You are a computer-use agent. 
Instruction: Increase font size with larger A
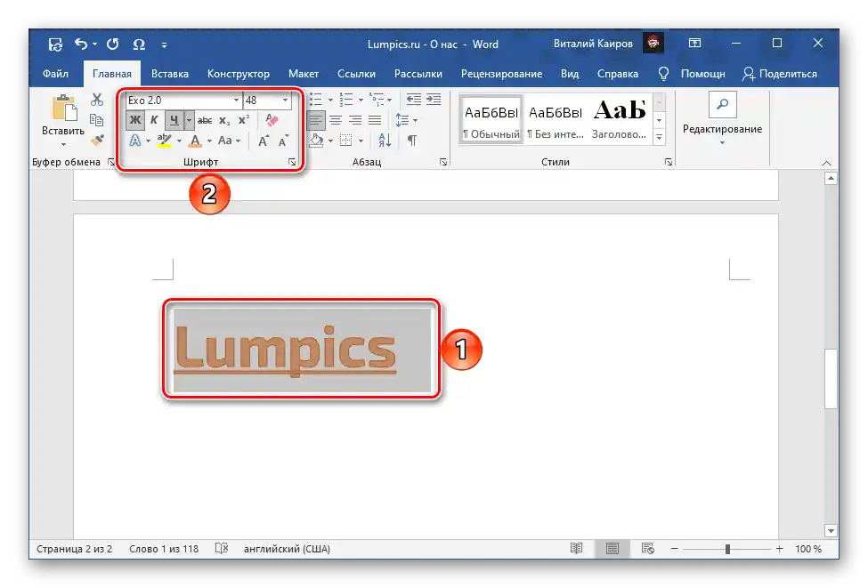point(264,141)
